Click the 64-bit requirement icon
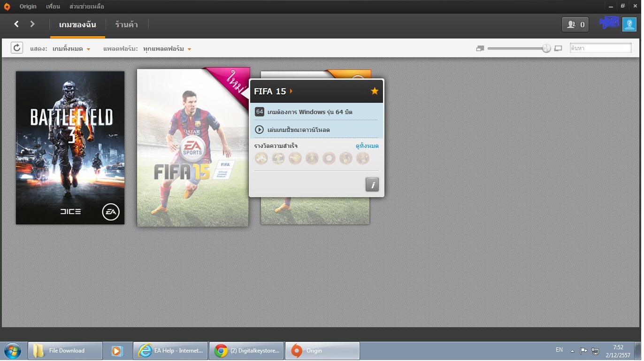The image size is (644, 361). click(x=259, y=112)
